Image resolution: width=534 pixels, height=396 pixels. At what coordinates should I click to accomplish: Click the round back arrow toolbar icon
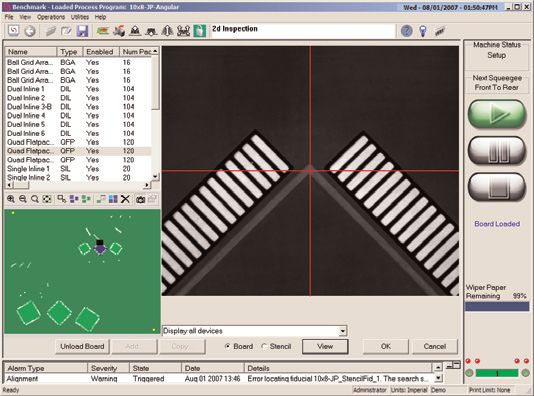click(x=30, y=31)
